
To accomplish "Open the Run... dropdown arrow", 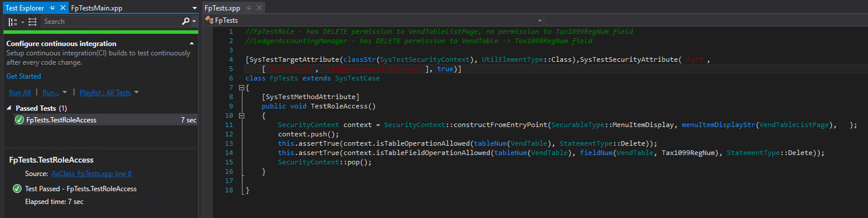I will [65, 93].
